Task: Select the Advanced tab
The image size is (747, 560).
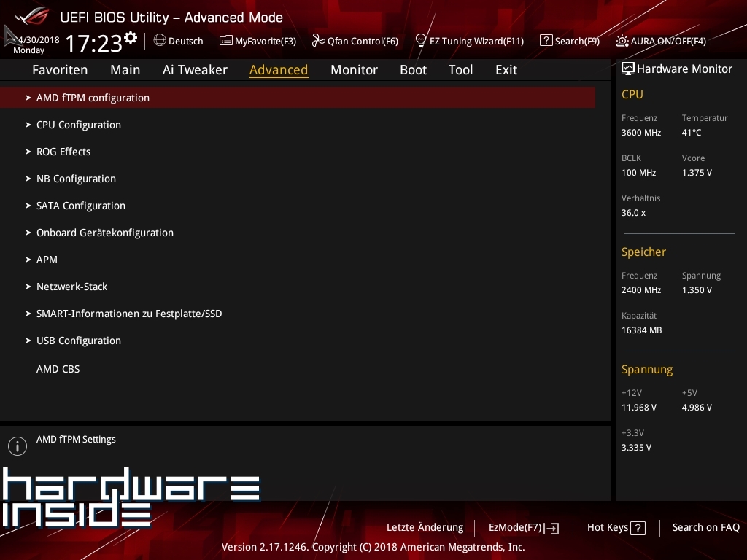Action: pyautogui.click(x=279, y=70)
